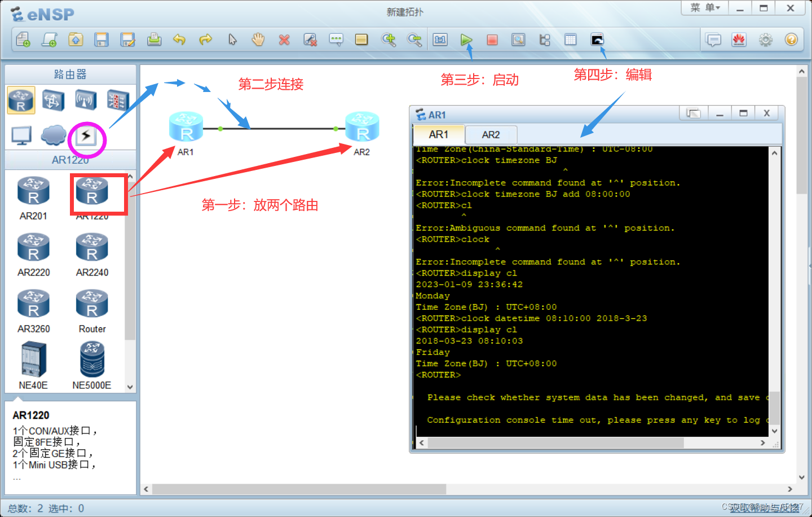Select the switch device category
Viewport: 812px width, 517px height.
point(53,100)
